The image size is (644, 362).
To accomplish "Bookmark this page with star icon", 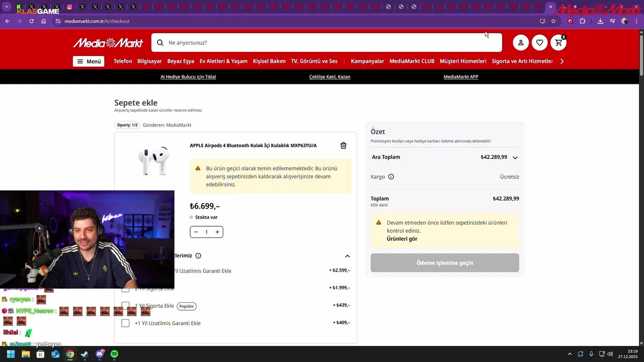I will [x=553, y=21].
